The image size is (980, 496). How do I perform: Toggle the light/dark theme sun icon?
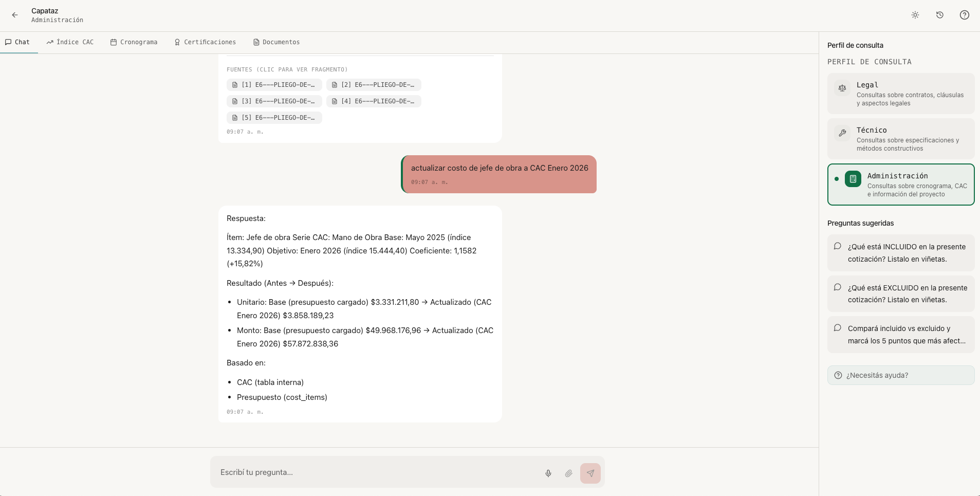[915, 15]
